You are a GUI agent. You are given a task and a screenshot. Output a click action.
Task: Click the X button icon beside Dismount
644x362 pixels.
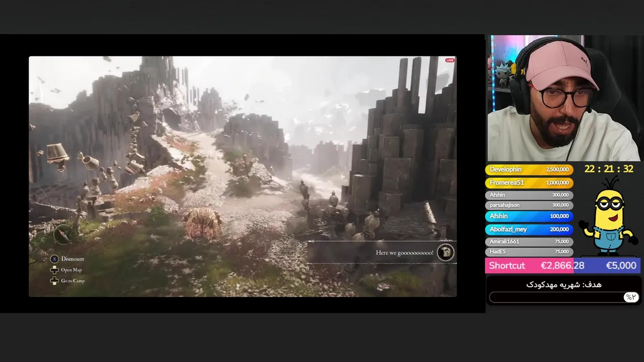pyautogui.click(x=54, y=259)
